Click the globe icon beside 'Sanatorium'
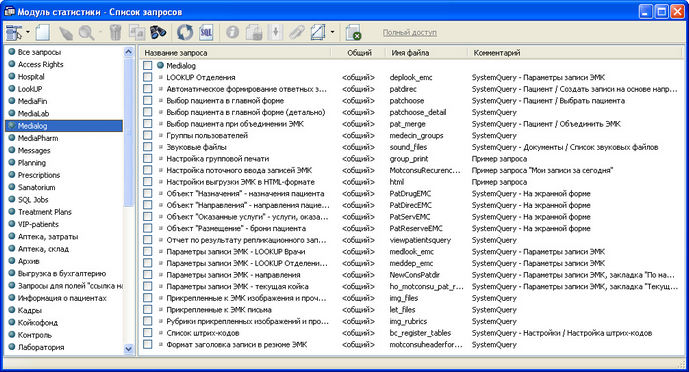This screenshot has height=372, width=689. [x=12, y=187]
